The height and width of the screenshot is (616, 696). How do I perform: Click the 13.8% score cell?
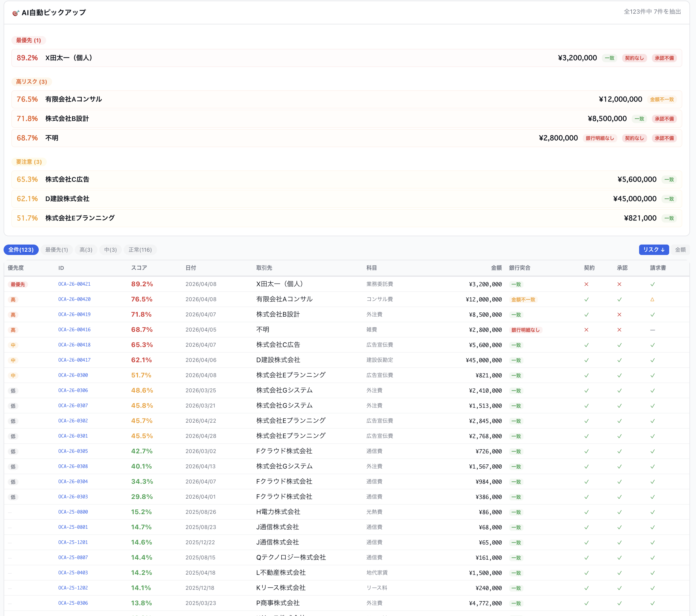142,603
